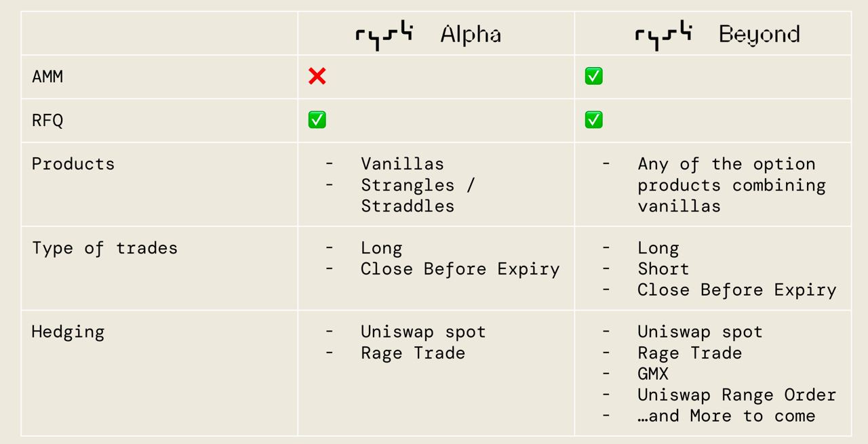Click the AMM row label

coord(47,77)
